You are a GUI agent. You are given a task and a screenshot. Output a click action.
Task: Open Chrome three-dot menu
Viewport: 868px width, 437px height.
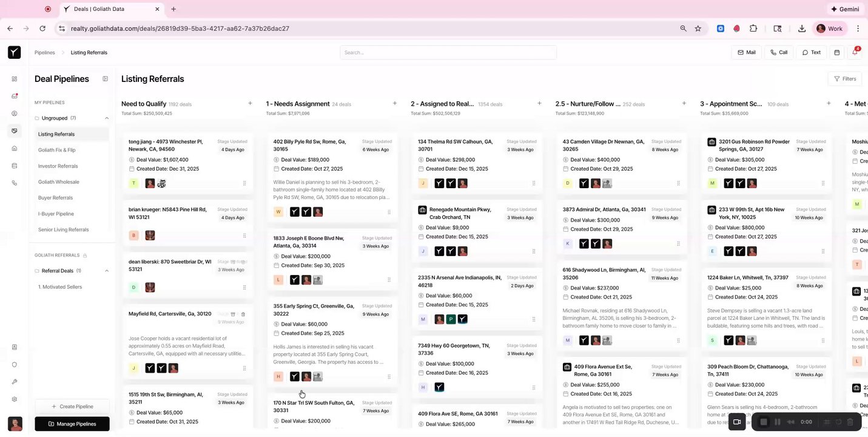click(858, 29)
